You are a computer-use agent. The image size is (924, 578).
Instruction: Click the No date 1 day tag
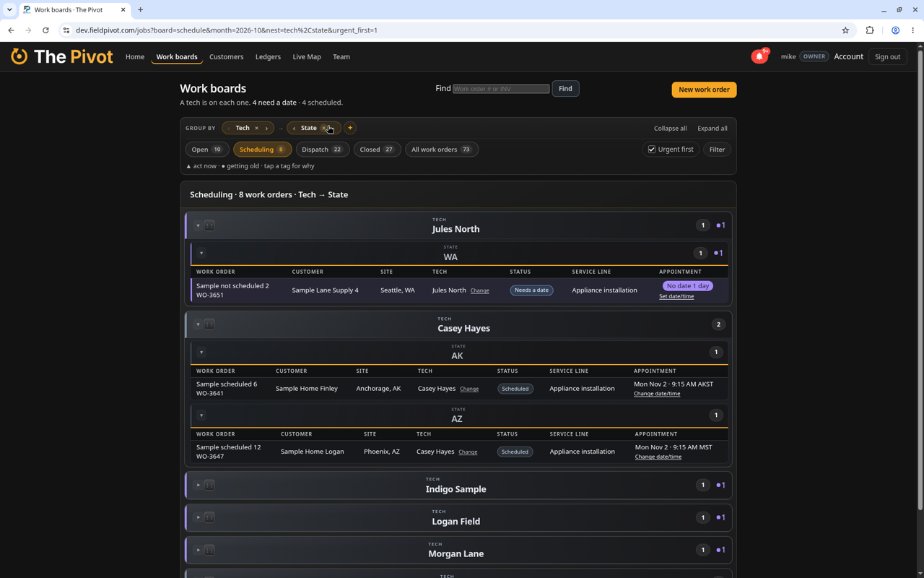tap(687, 286)
